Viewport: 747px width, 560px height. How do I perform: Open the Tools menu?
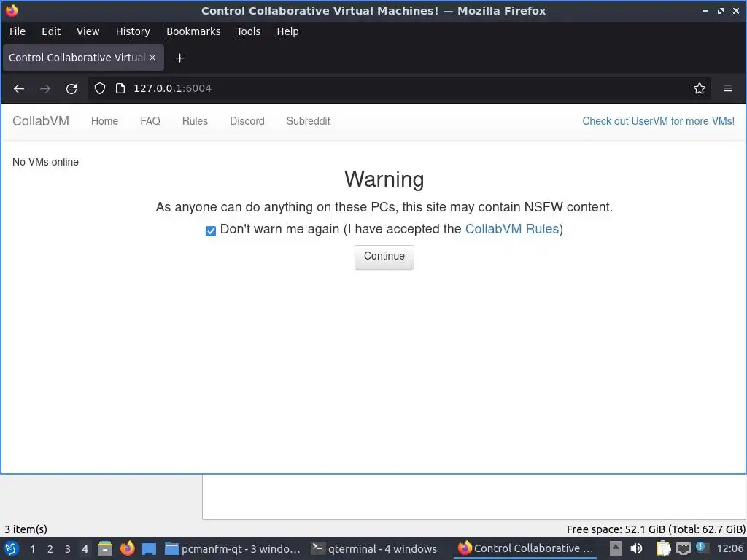[248, 31]
